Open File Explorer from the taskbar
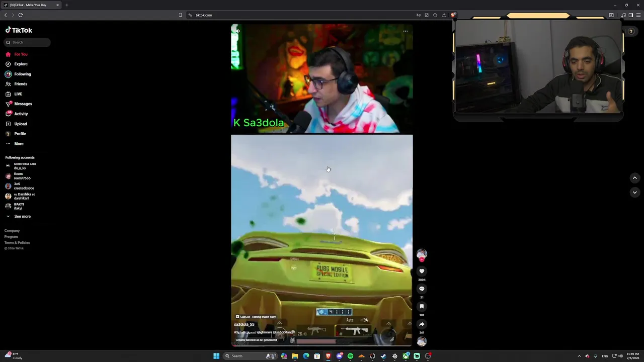 pos(295,356)
